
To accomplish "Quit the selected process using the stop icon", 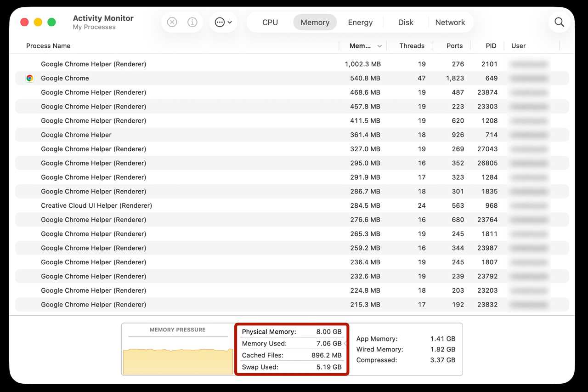I will 172,22.
